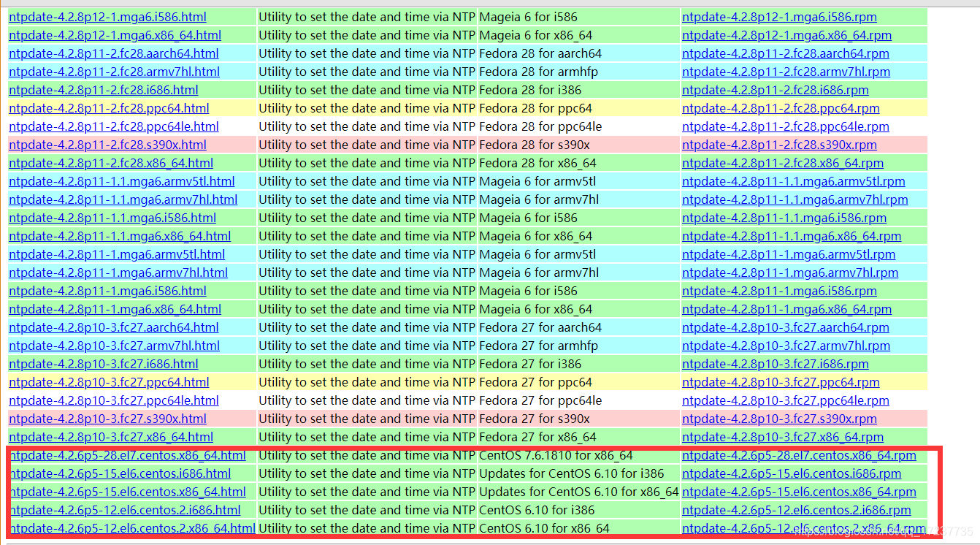Open ntpdate-4.2.8p10-3.fc27.ppc64.html page

[x=109, y=382]
